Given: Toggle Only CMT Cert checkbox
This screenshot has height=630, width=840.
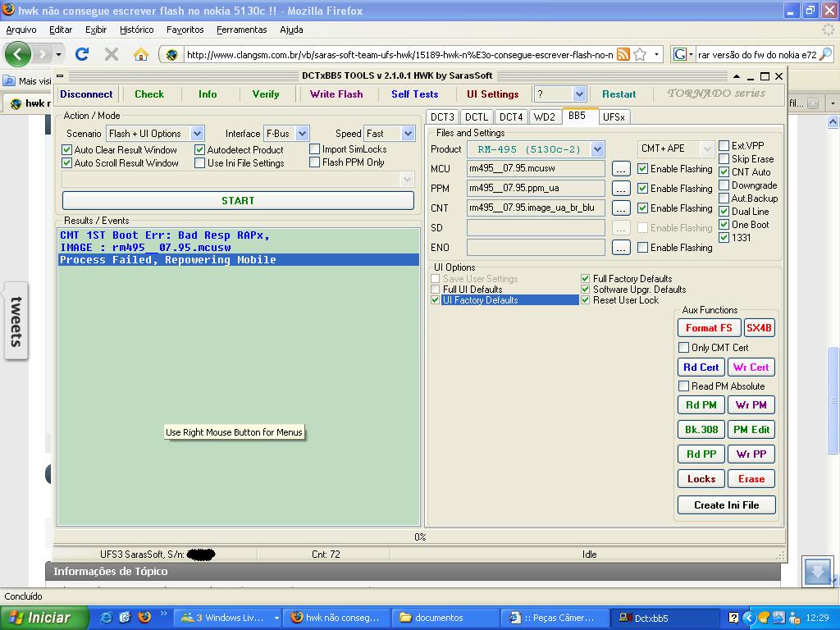Looking at the screenshot, I should (x=683, y=348).
